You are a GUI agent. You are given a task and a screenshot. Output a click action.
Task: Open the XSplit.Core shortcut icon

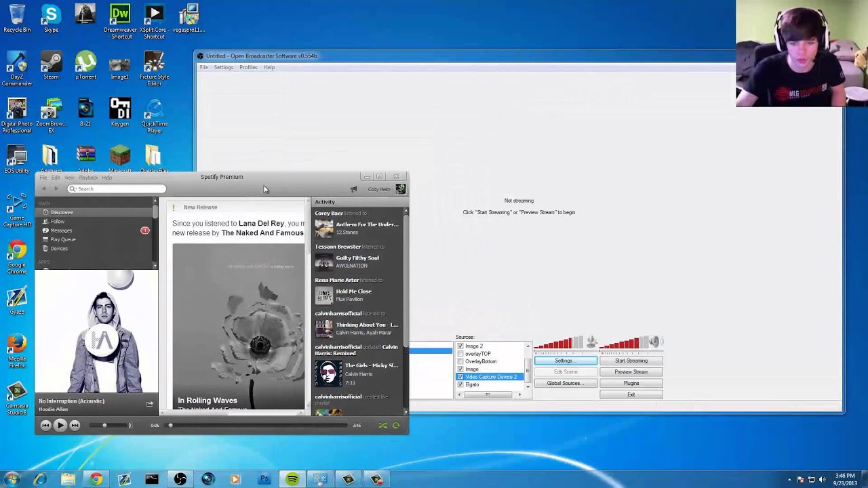point(154,22)
